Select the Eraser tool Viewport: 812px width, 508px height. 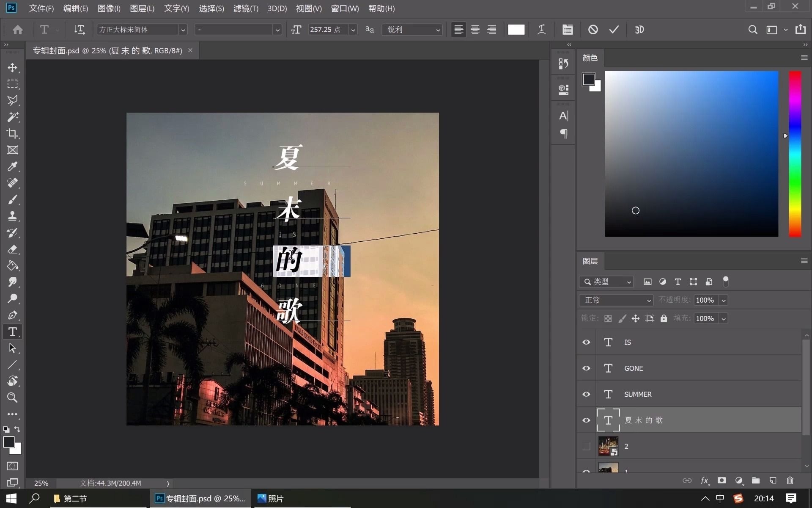point(12,249)
